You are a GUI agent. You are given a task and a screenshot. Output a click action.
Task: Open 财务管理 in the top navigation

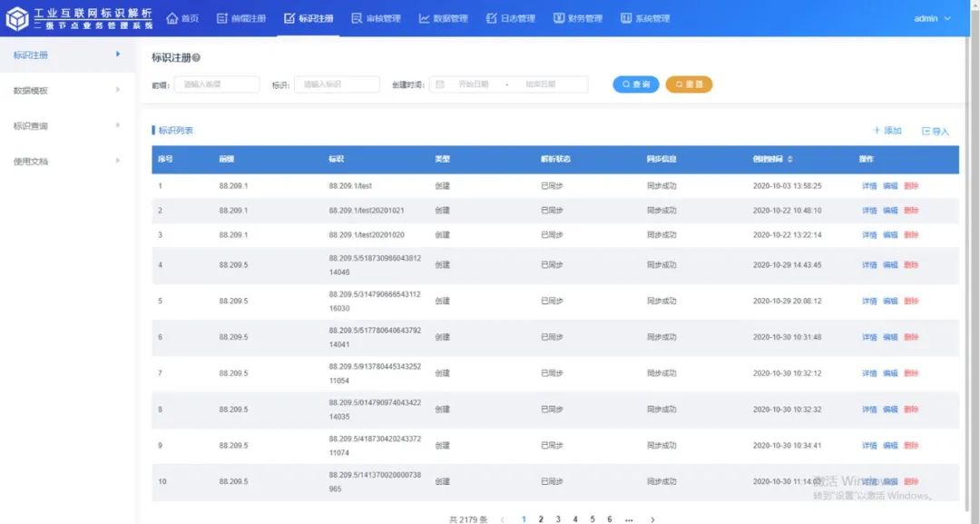tap(578, 18)
